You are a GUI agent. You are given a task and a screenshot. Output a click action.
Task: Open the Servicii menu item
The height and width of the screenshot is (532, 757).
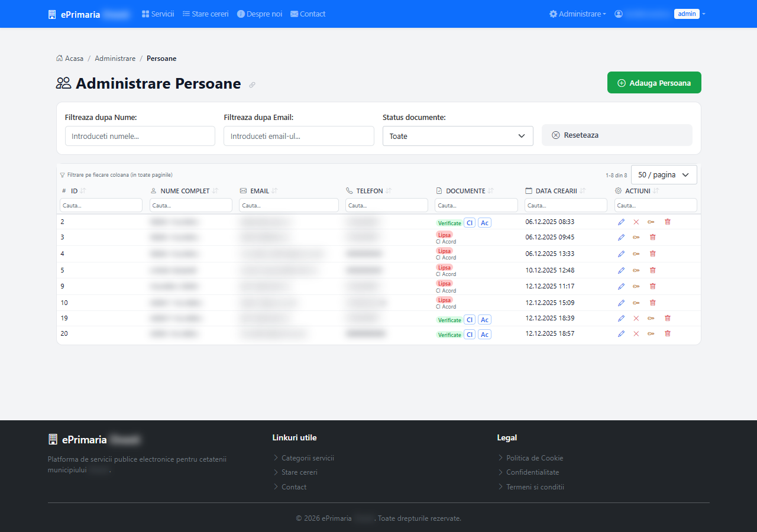click(x=158, y=14)
